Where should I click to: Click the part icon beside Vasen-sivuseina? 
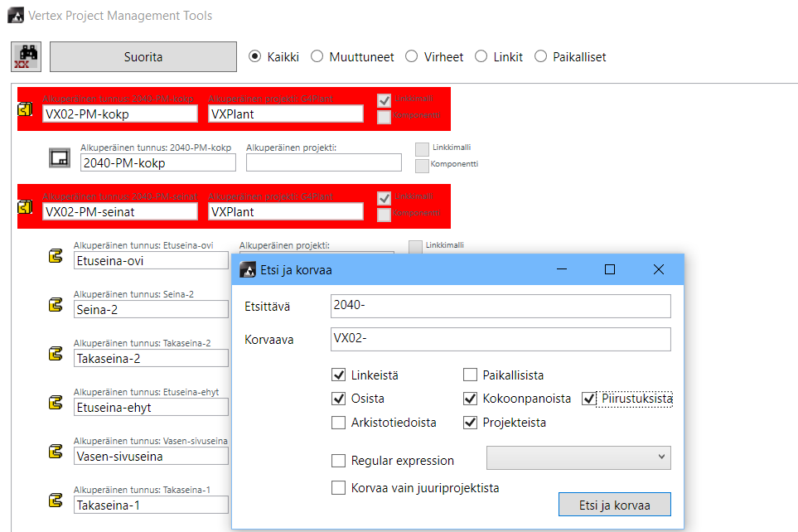(56, 452)
